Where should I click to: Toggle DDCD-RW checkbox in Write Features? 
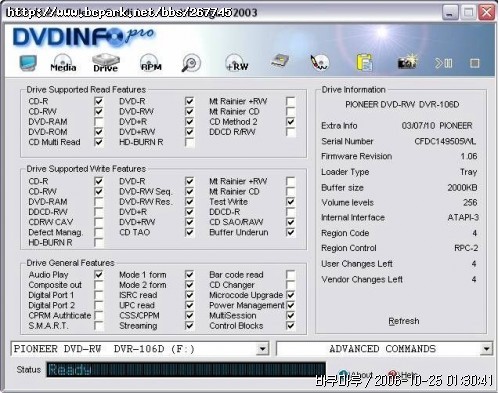[99, 212]
